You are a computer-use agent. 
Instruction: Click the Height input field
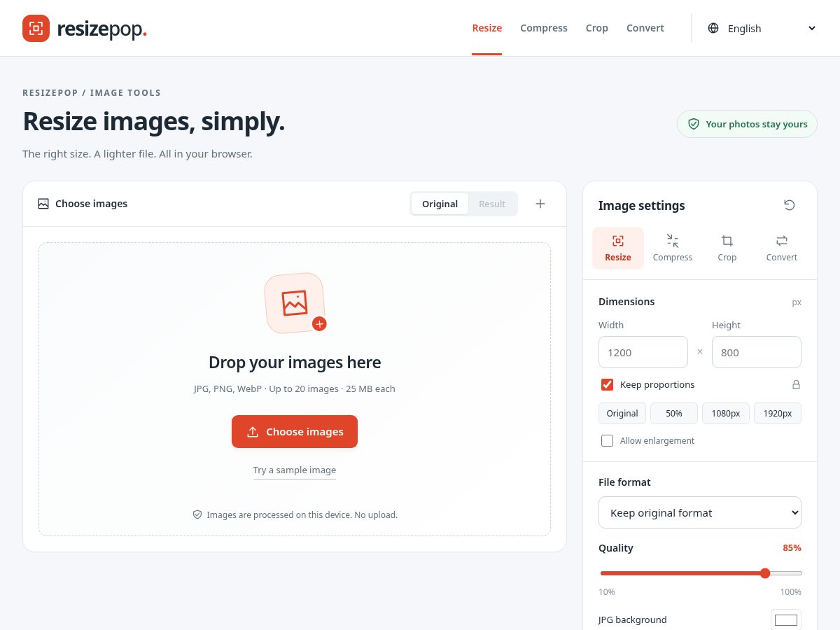coord(757,352)
